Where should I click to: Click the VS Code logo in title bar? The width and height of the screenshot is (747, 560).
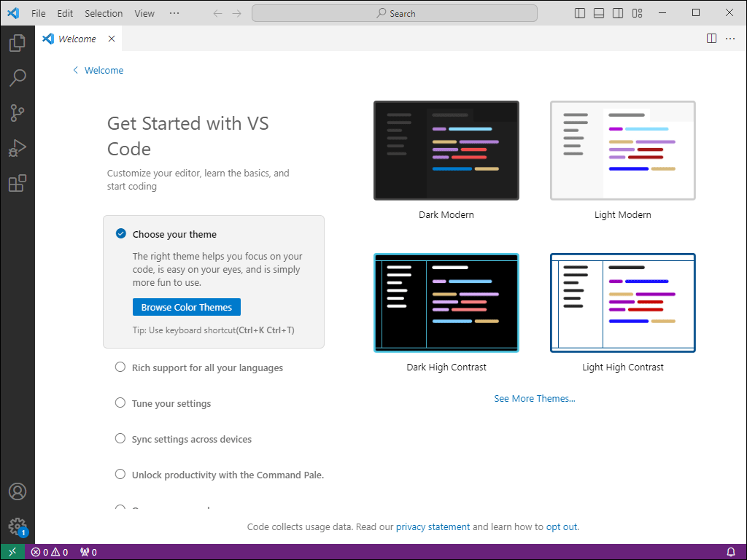click(13, 13)
